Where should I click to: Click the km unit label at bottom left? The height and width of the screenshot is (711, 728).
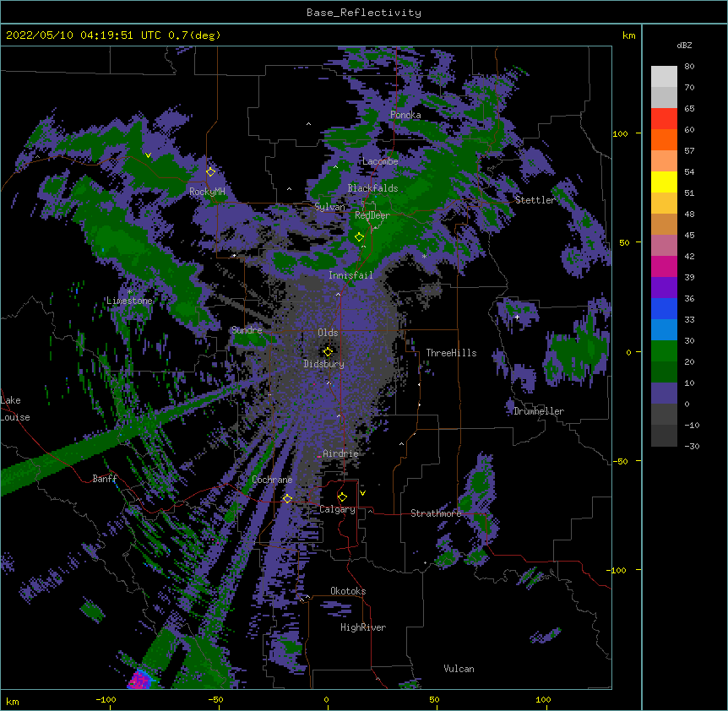(x=12, y=701)
